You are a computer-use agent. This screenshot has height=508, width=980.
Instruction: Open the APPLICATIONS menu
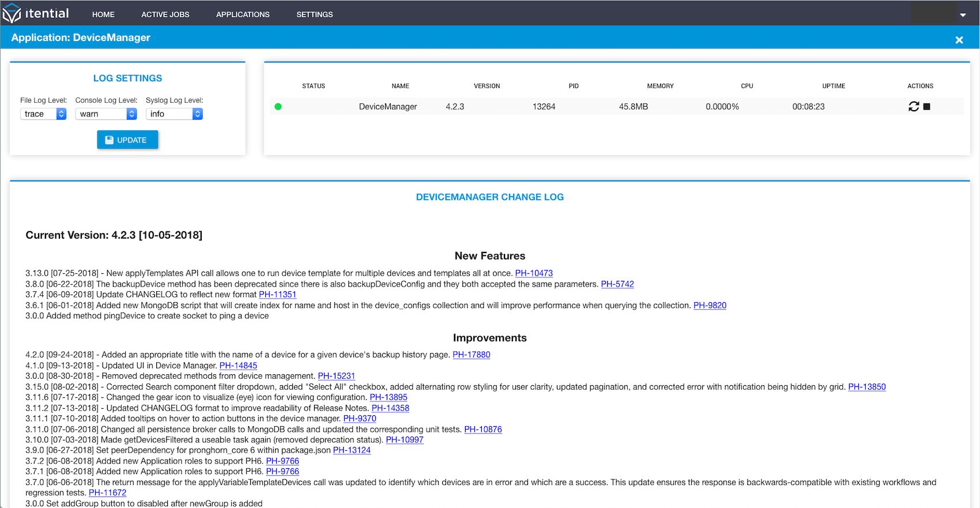pyautogui.click(x=243, y=14)
